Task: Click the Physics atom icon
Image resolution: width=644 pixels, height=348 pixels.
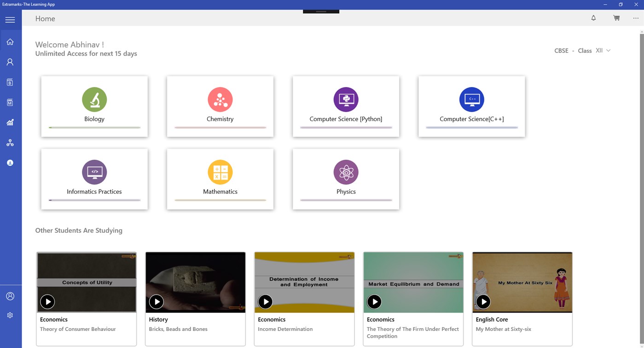Action: coord(346,172)
